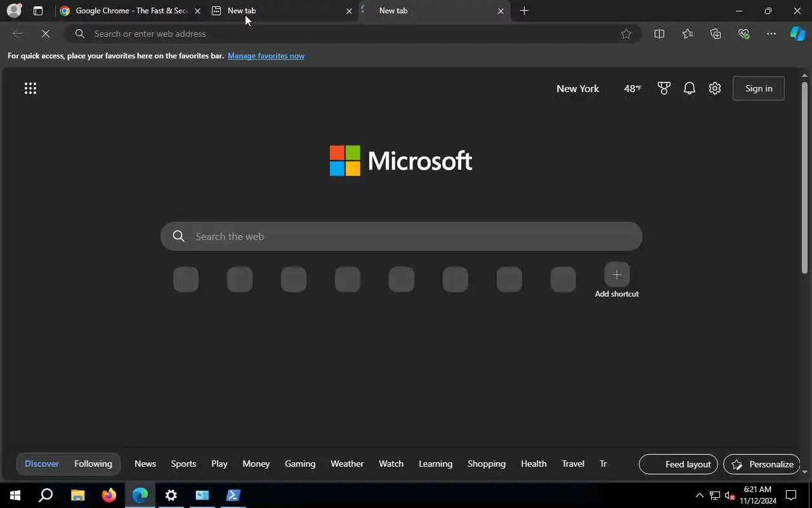Show hidden system tray icons
This screenshot has width=812, height=508.
(x=700, y=495)
